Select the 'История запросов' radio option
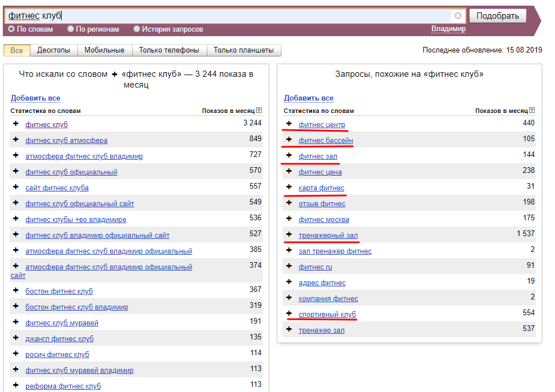The width and height of the screenshot is (555, 392). (137, 29)
